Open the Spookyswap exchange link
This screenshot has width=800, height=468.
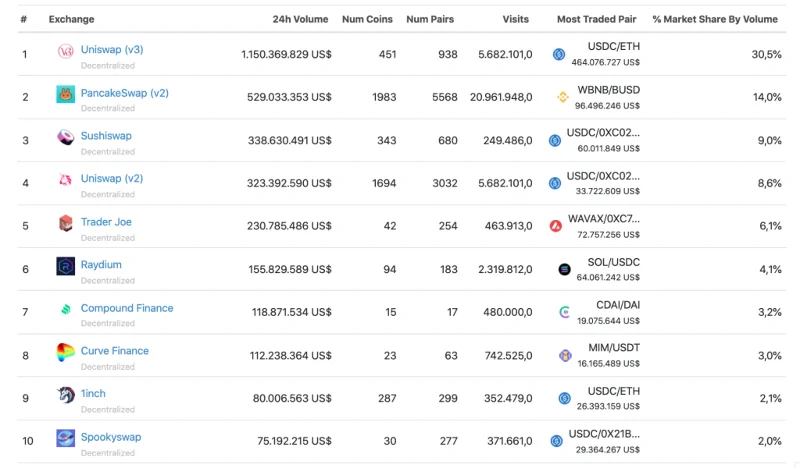coord(111,437)
